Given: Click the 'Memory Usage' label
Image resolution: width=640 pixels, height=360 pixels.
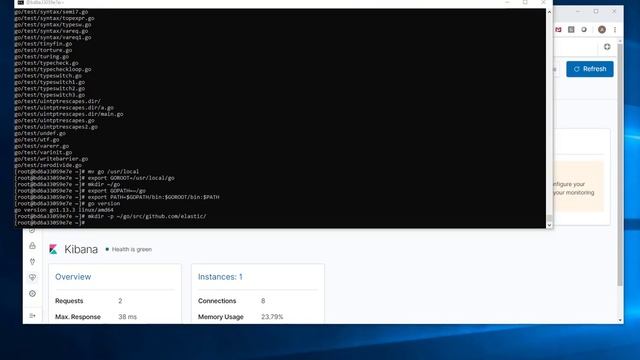Looking at the screenshot, I should tap(220, 317).
